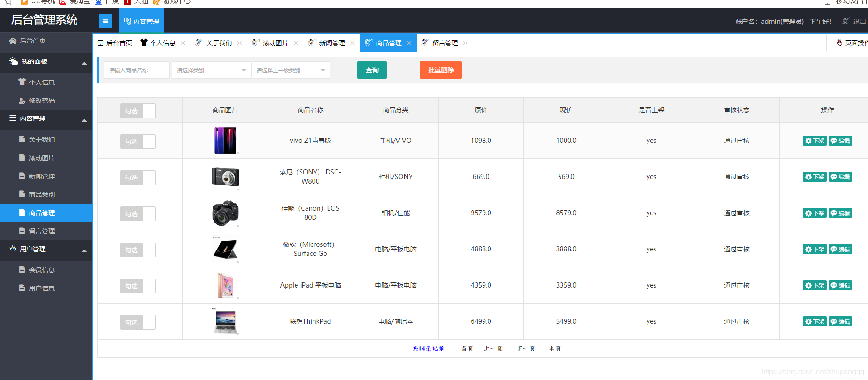This screenshot has height=380, width=868.
Task: Close the 新闻管理 tab
Action: click(x=352, y=43)
